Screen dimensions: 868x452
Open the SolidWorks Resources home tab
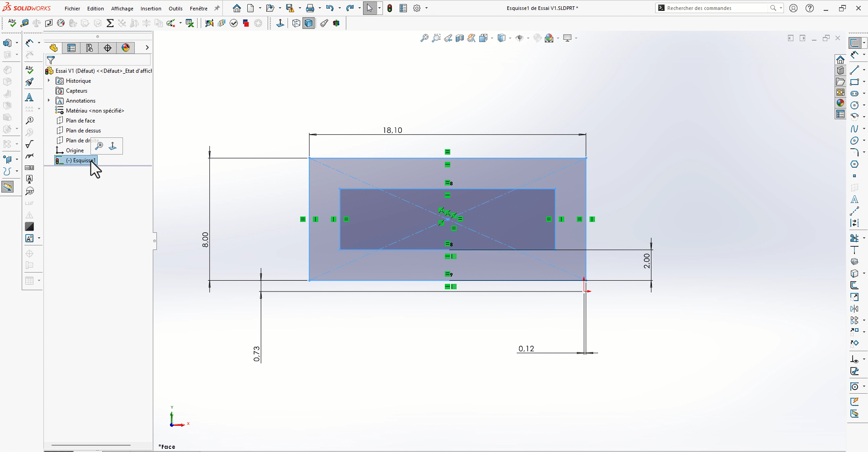tap(840, 60)
